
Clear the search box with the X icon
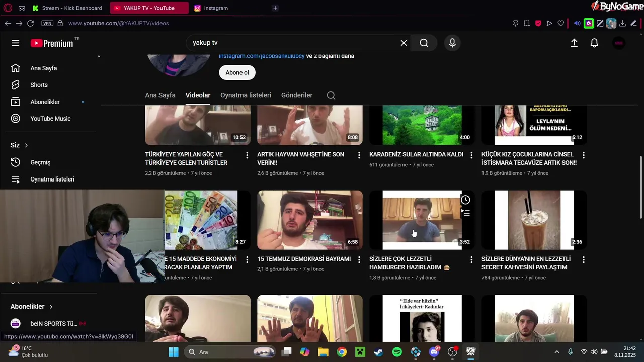point(404,43)
